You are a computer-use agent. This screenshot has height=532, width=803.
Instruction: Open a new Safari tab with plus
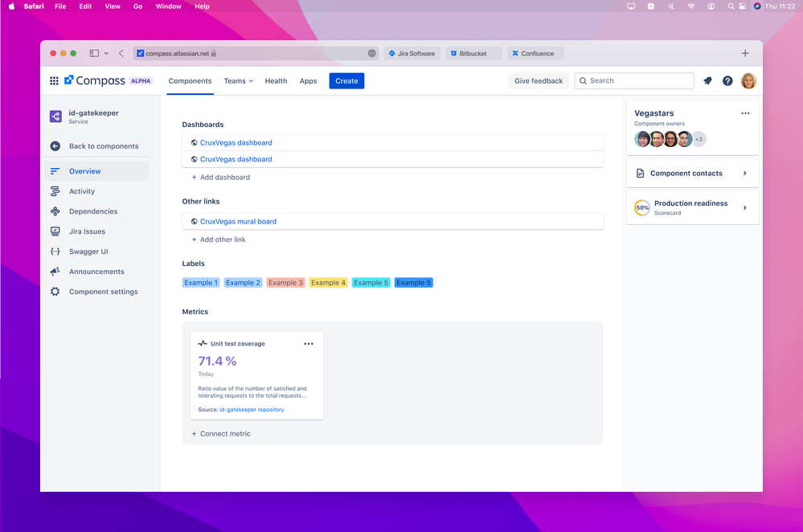[x=745, y=53]
